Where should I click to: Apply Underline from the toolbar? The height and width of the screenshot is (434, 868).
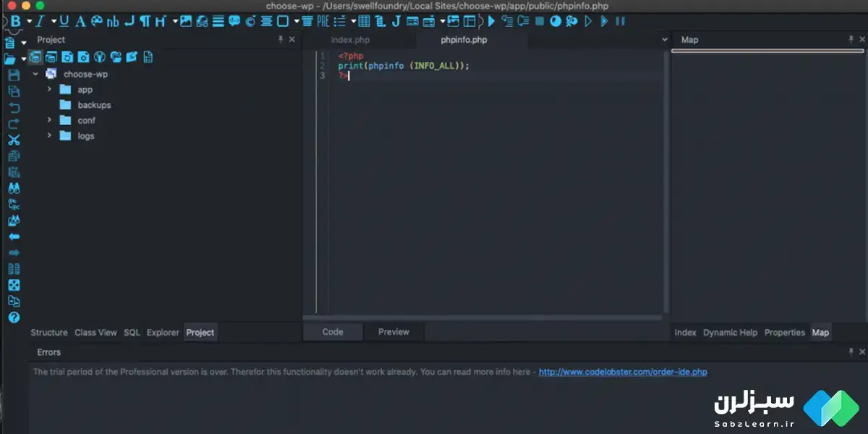[64, 21]
